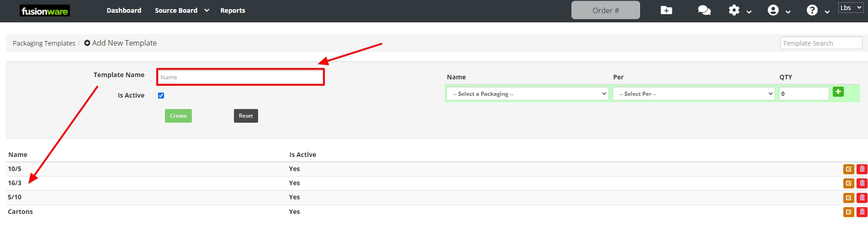
Task: Go to the Dashboard page
Action: click(x=124, y=10)
